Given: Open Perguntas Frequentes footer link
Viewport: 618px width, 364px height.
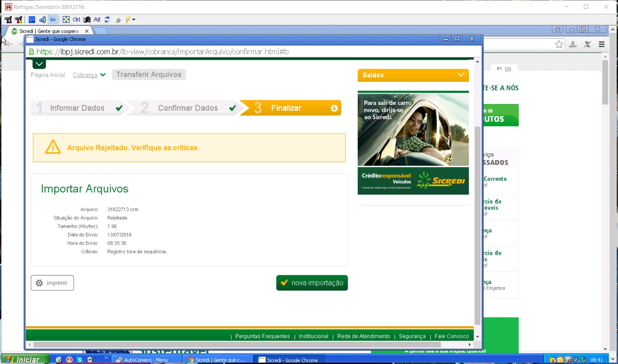Looking at the screenshot, I should coord(263,336).
